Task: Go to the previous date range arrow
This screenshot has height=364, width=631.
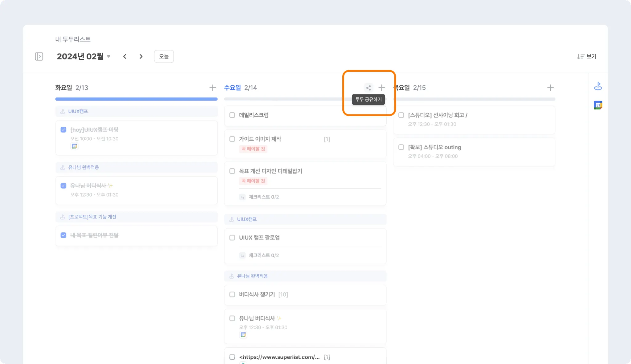Action: (125, 57)
